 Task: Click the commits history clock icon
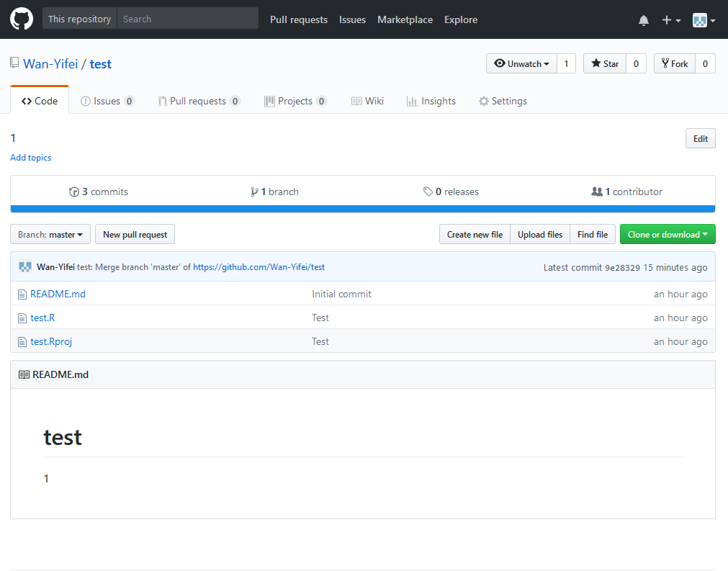click(74, 192)
